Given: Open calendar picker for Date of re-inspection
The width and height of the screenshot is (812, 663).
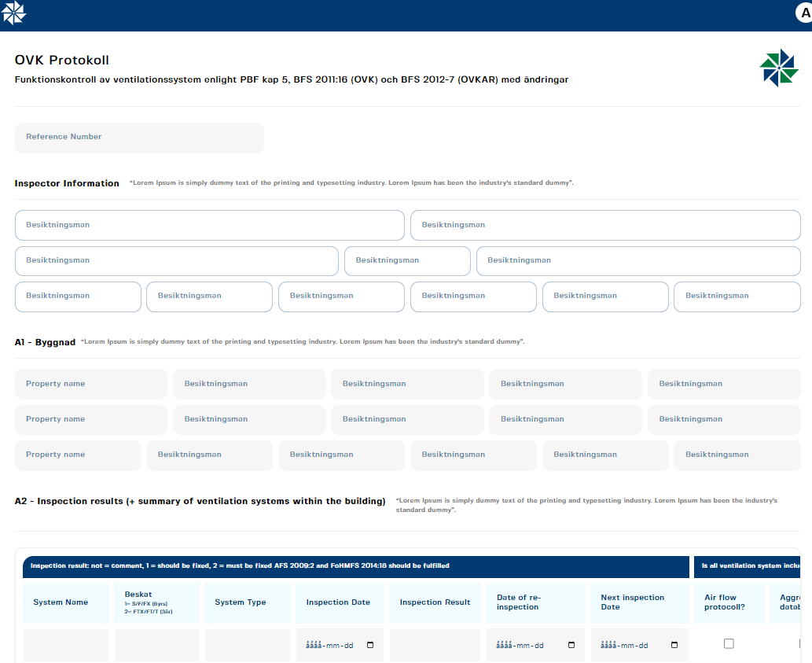Looking at the screenshot, I should (571, 645).
